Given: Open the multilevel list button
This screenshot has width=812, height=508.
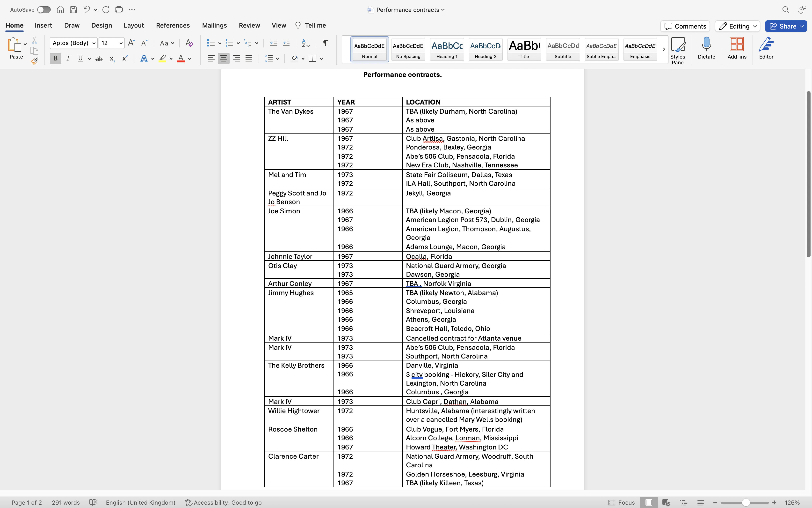Looking at the screenshot, I should (248, 43).
